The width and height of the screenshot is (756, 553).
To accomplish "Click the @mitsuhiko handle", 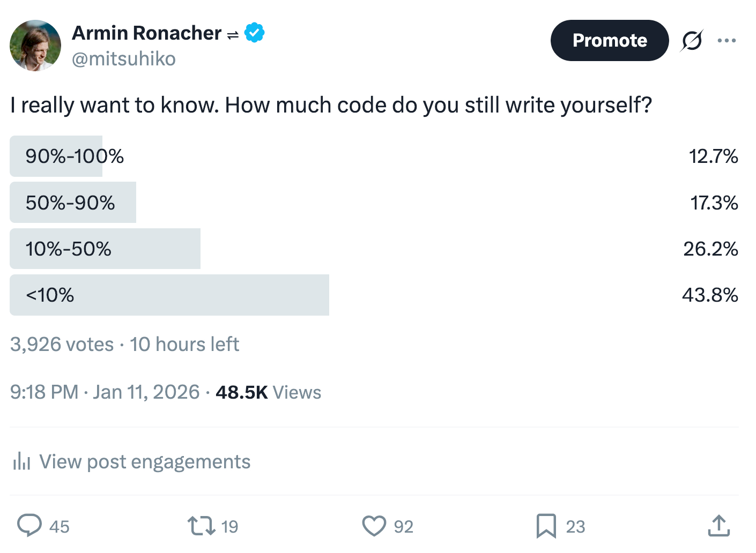I will [124, 59].
